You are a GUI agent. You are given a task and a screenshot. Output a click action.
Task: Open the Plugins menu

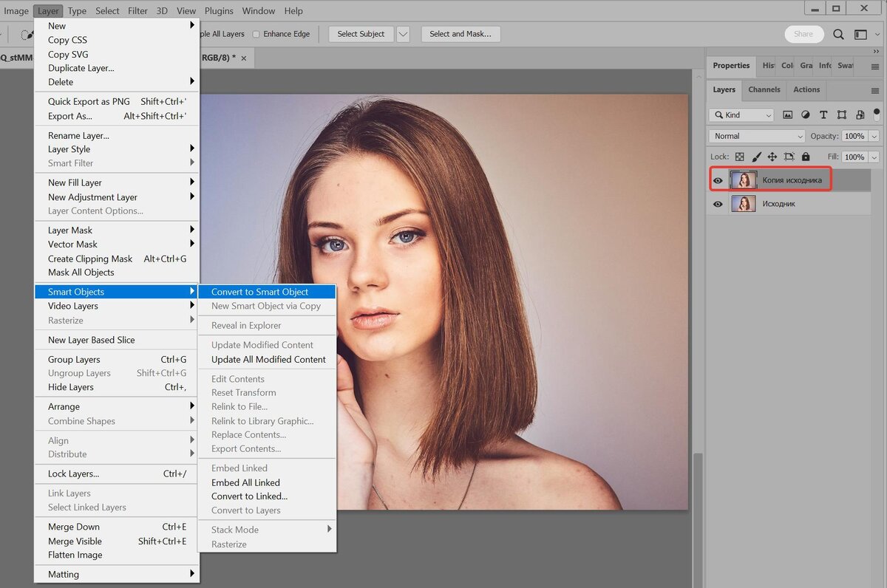(x=217, y=11)
